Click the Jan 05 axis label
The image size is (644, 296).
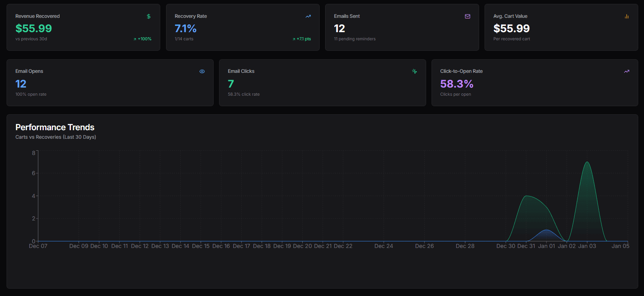[x=620, y=246]
